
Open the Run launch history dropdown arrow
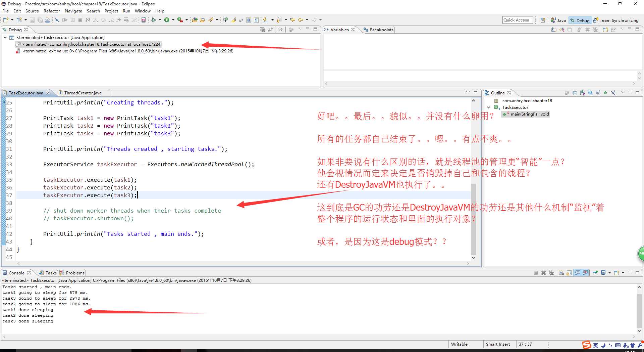pos(173,20)
